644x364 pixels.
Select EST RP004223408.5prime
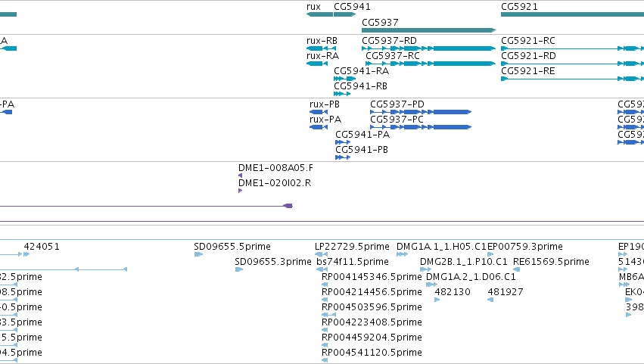pos(372,322)
